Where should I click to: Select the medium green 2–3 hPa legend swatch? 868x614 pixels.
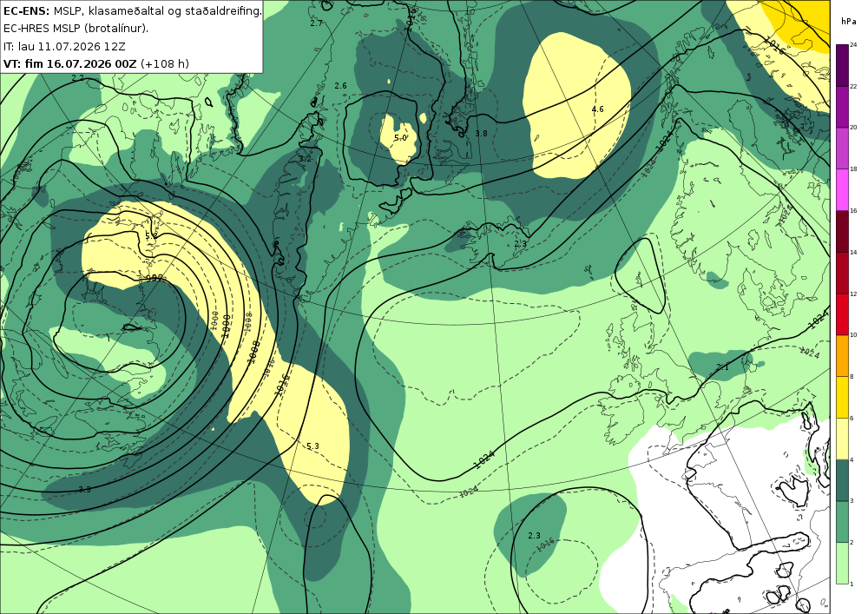point(842,522)
